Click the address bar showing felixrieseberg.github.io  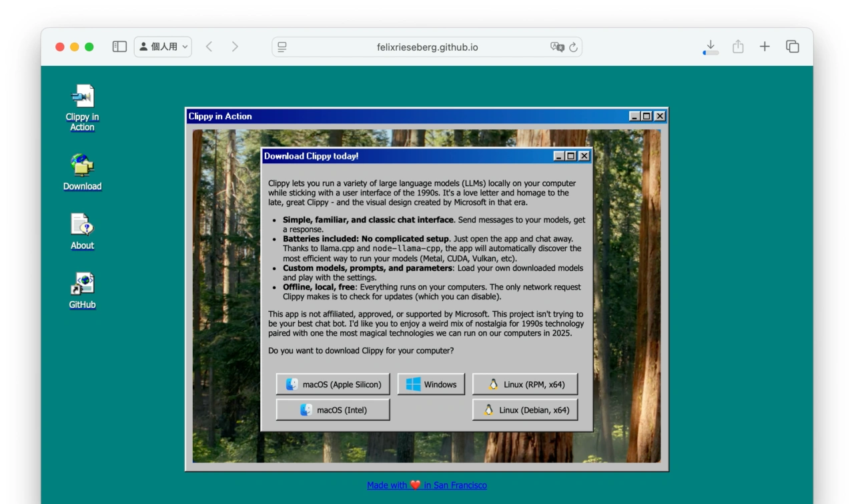pos(427,47)
